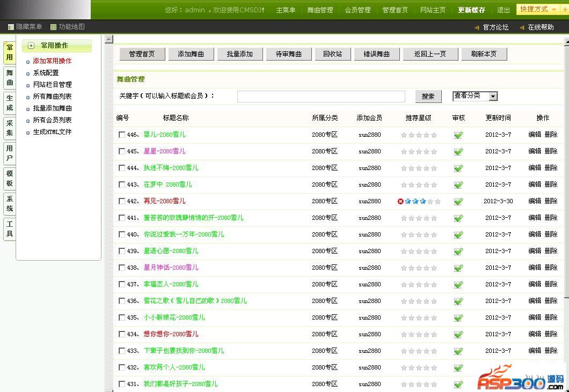569x392 pixels.
Task: Toggle the approval checkmark for row 438
Action: tap(458, 268)
